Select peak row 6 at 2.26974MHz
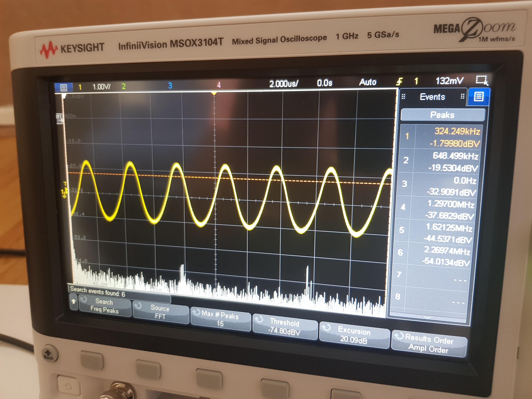Viewport: 532px width, 399px height. click(x=434, y=256)
